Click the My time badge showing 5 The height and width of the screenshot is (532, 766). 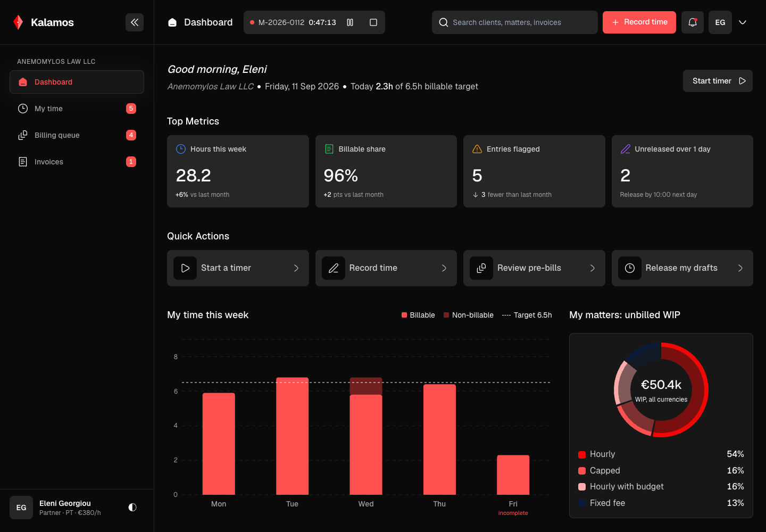click(x=131, y=109)
